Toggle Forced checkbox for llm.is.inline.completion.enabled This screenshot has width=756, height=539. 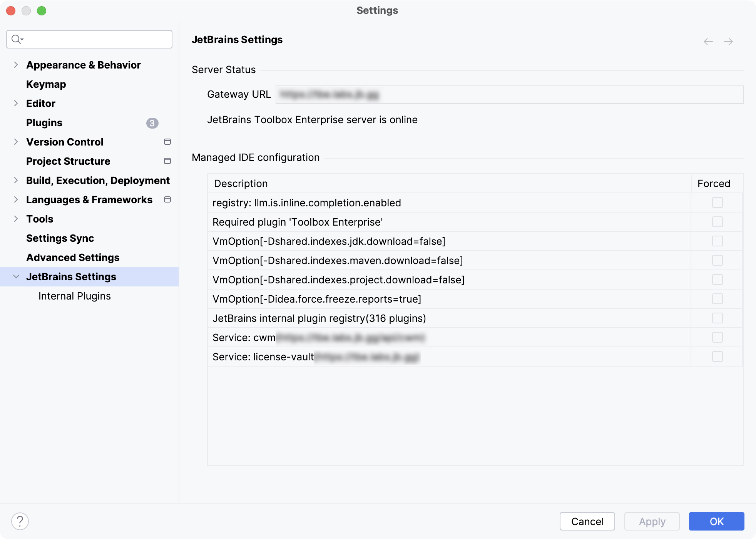tap(718, 203)
